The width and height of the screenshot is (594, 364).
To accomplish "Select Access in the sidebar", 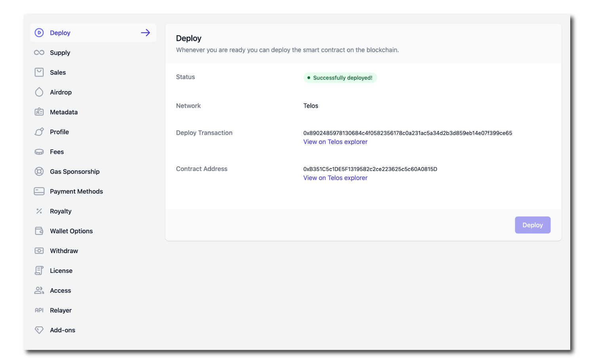I will 60,290.
